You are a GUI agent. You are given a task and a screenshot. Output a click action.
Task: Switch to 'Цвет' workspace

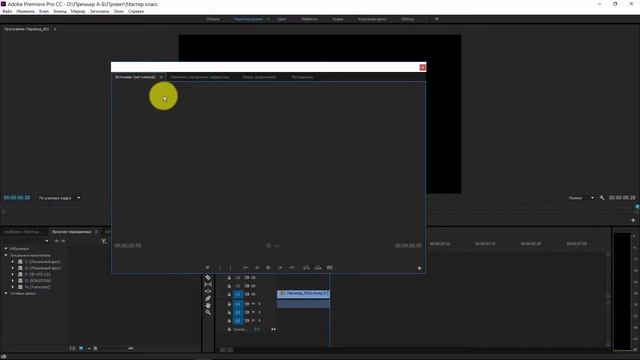[x=282, y=19]
